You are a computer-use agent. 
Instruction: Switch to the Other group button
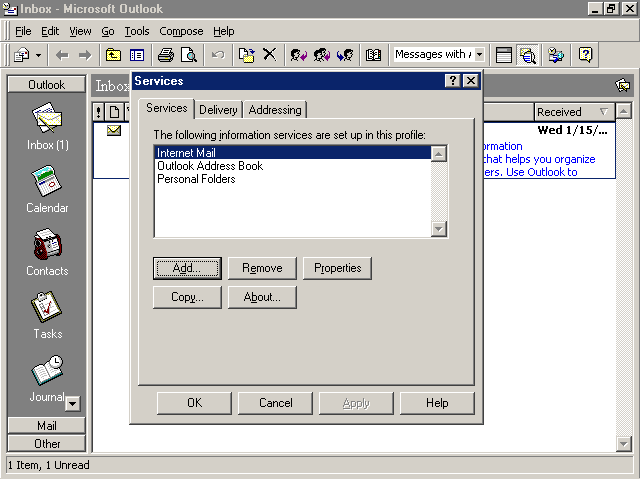(x=47, y=443)
